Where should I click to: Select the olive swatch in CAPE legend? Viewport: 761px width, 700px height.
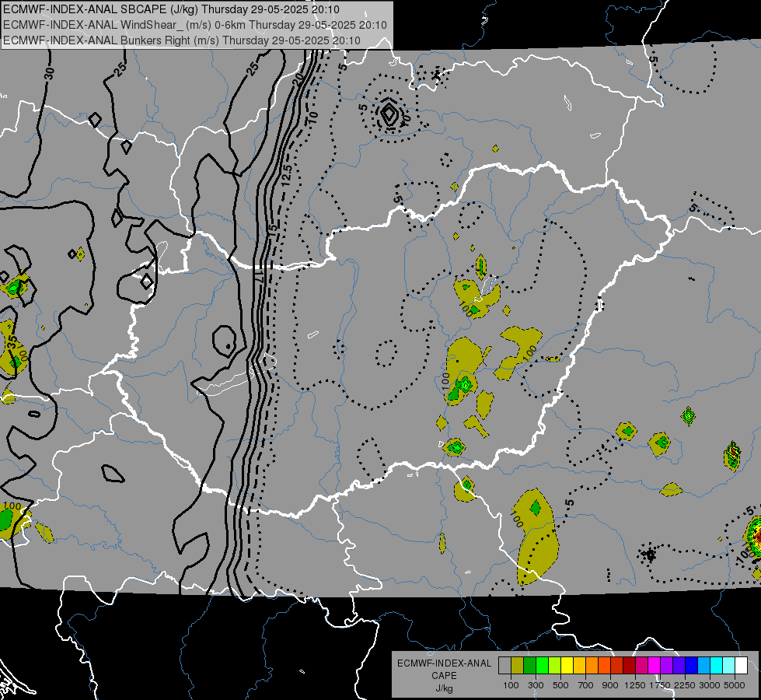point(518,666)
